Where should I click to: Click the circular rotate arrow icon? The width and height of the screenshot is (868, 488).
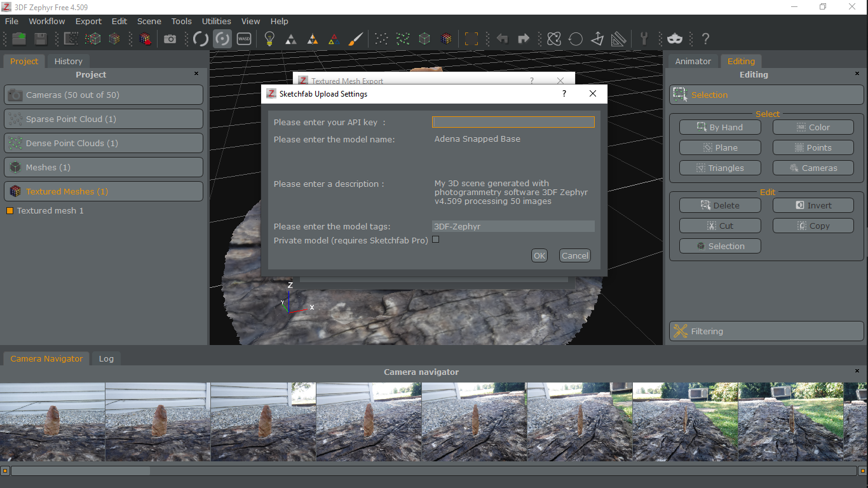[x=576, y=39]
